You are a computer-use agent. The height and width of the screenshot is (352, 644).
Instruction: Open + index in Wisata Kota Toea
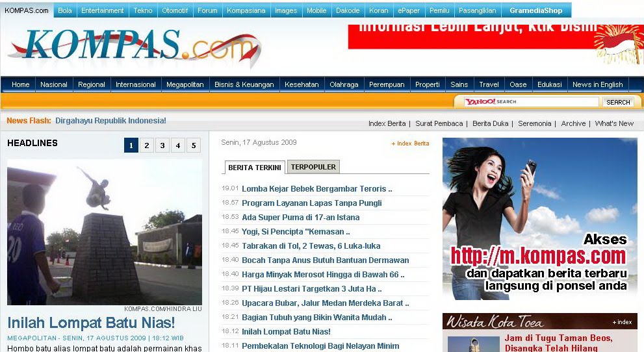tap(622, 322)
